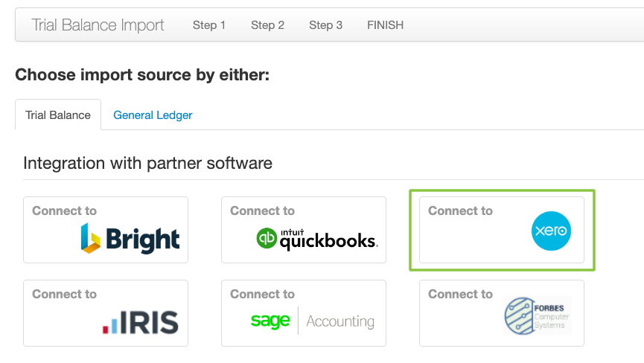Image resolution: width=644 pixels, height=363 pixels.
Task: Select the blue Xero circle logo
Action: click(x=551, y=231)
